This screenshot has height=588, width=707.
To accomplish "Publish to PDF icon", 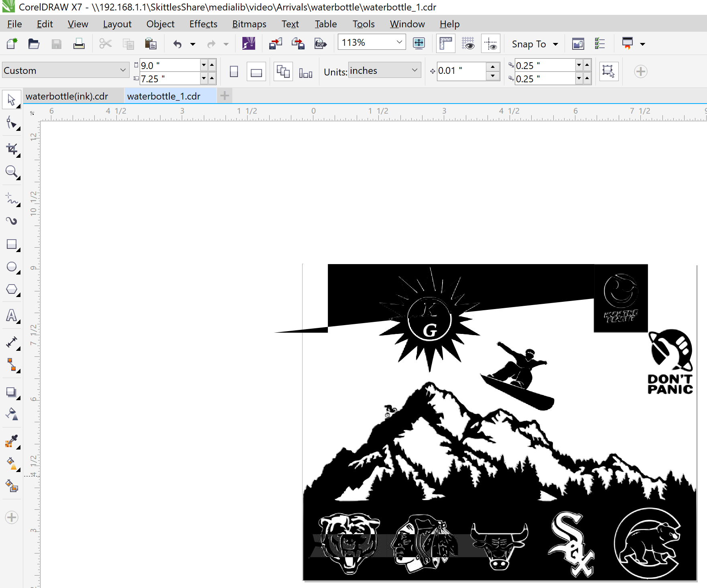I will tap(320, 43).
